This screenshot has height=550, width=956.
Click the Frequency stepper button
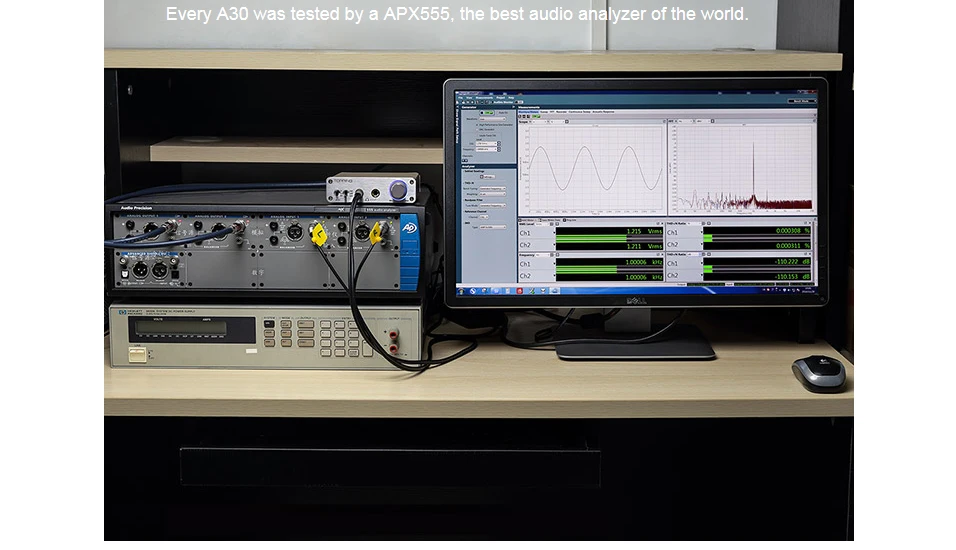(499, 149)
